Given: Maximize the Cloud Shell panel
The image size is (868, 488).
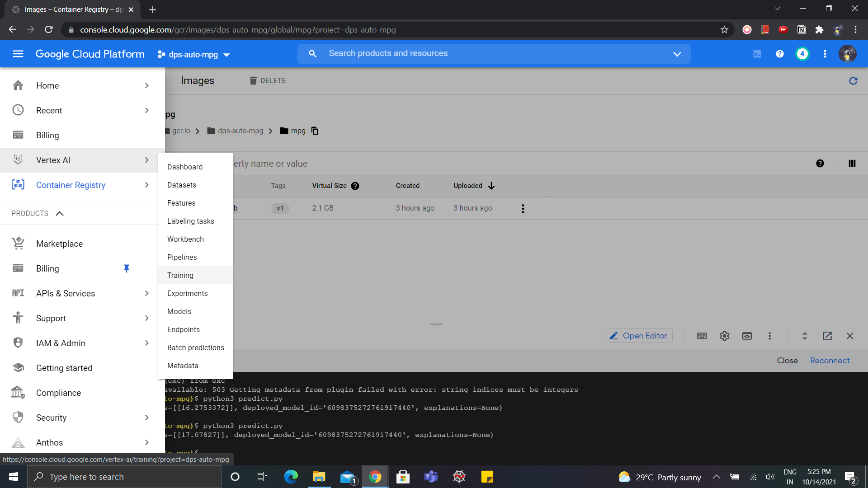Looking at the screenshot, I should coord(805,336).
